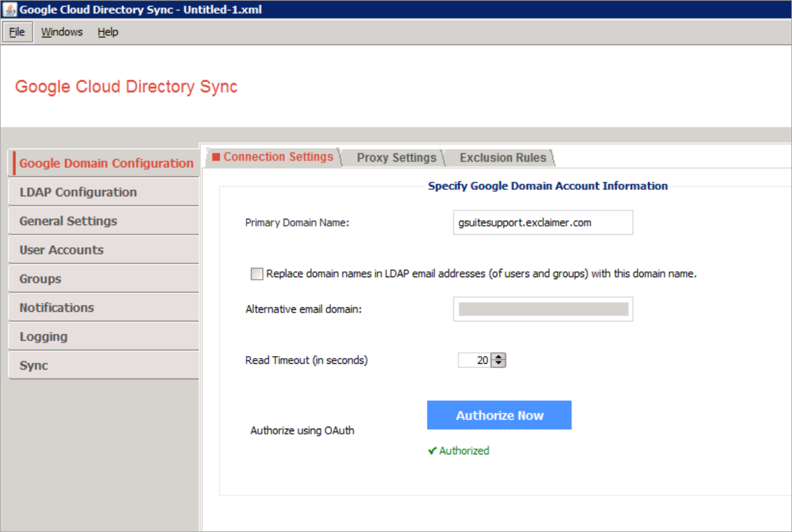Open Notifications section
Viewport: 792px width, 532px height.
point(57,308)
